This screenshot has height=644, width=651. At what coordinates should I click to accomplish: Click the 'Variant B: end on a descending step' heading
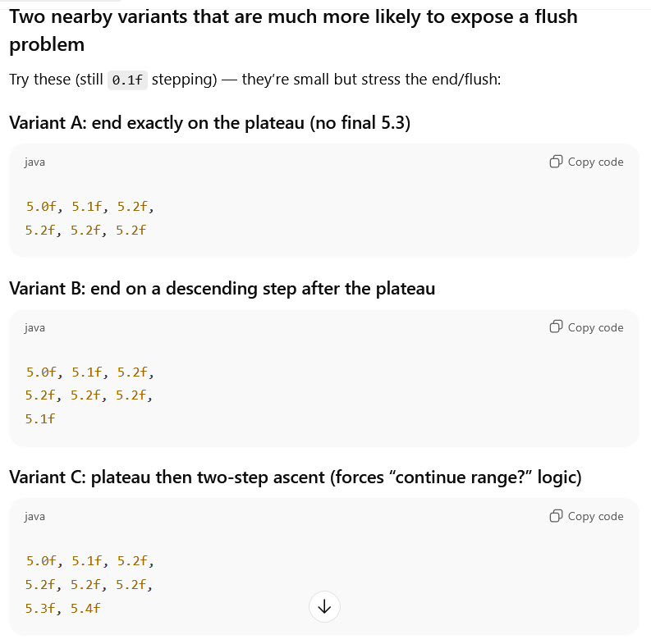222,289
